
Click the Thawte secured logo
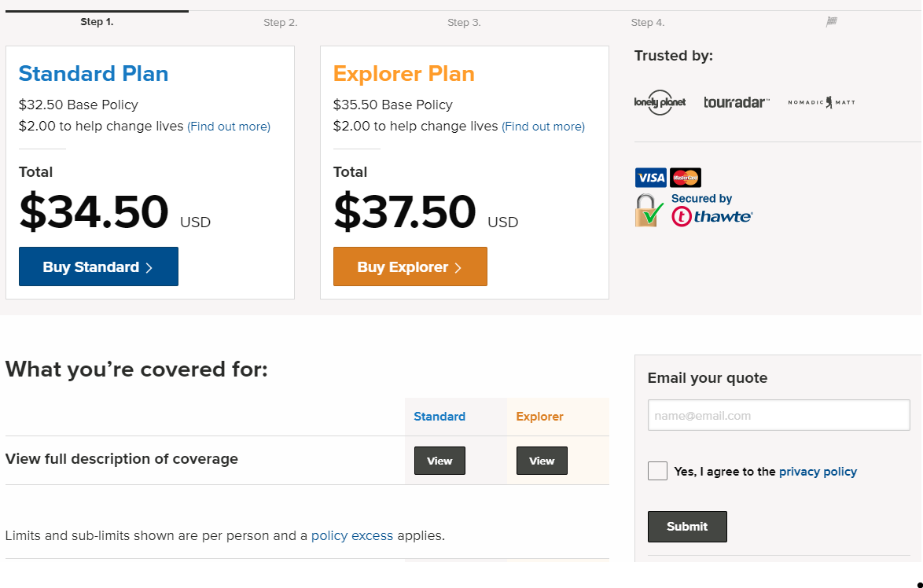coord(712,211)
